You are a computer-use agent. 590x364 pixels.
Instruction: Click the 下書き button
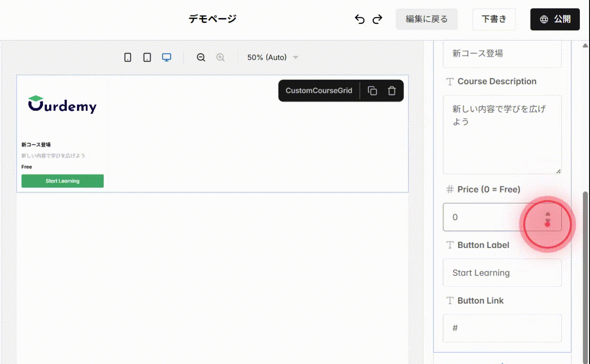click(x=494, y=19)
